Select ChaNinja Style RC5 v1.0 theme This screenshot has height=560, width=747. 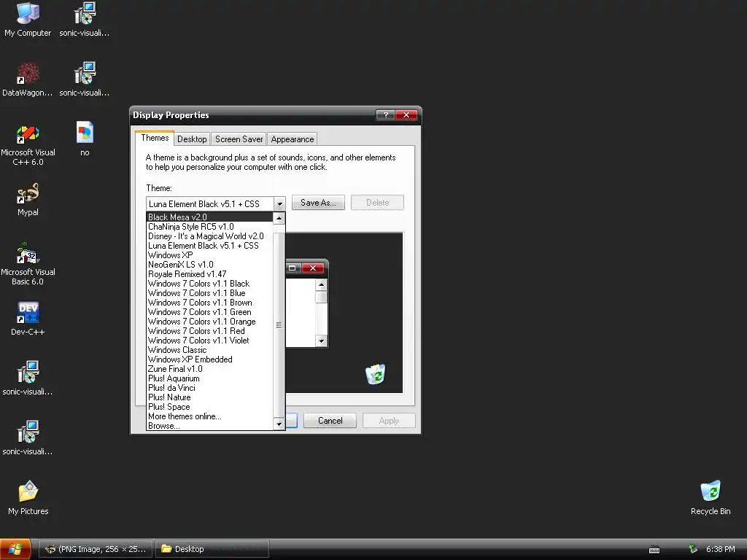point(209,227)
